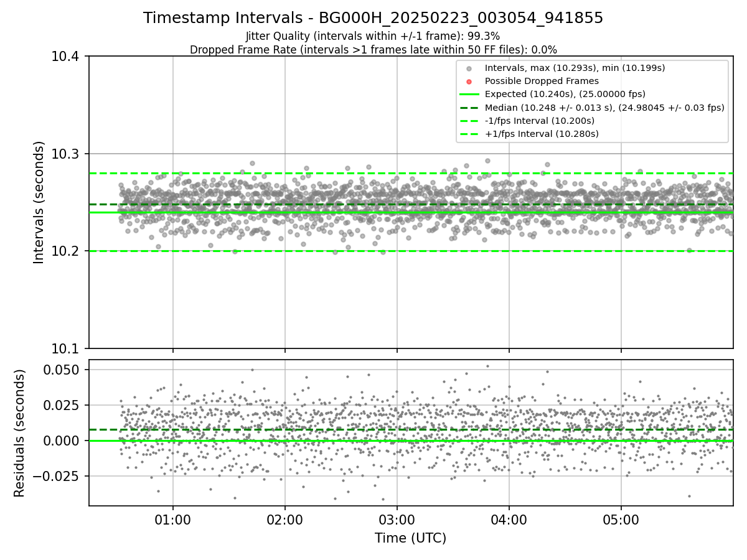Click the solid green line sample for 'Expected'
This screenshot has width=747, height=560.
point(469,94)
